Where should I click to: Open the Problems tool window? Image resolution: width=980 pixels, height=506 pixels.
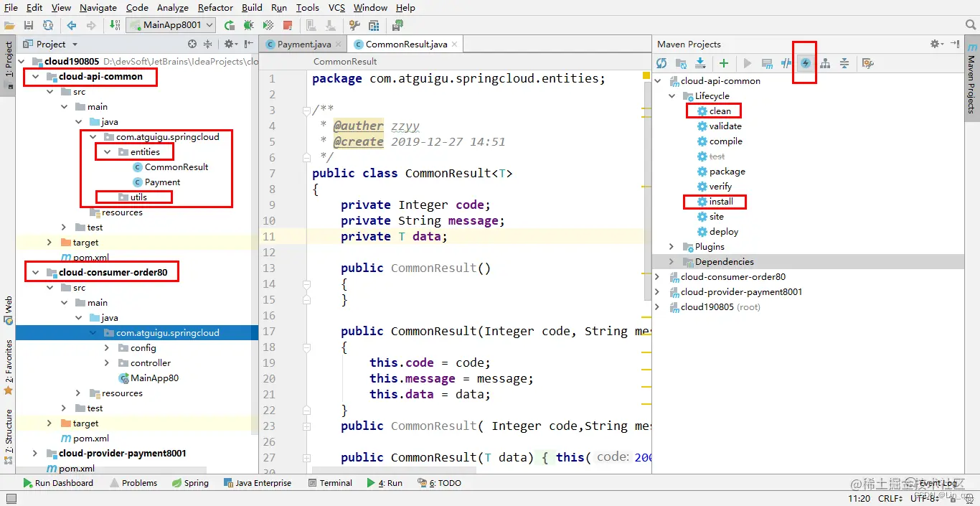[133, 483]
